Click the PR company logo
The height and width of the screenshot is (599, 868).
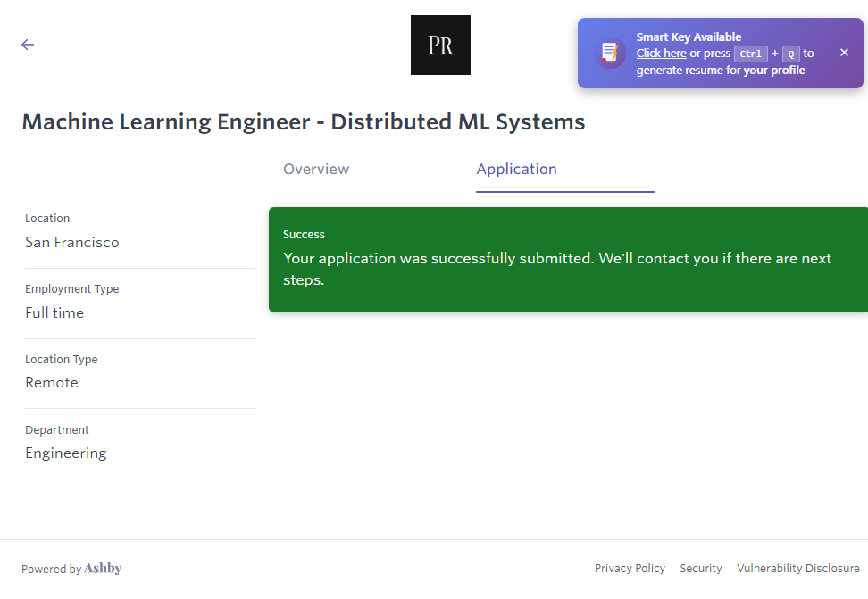(x=440, y=46)
